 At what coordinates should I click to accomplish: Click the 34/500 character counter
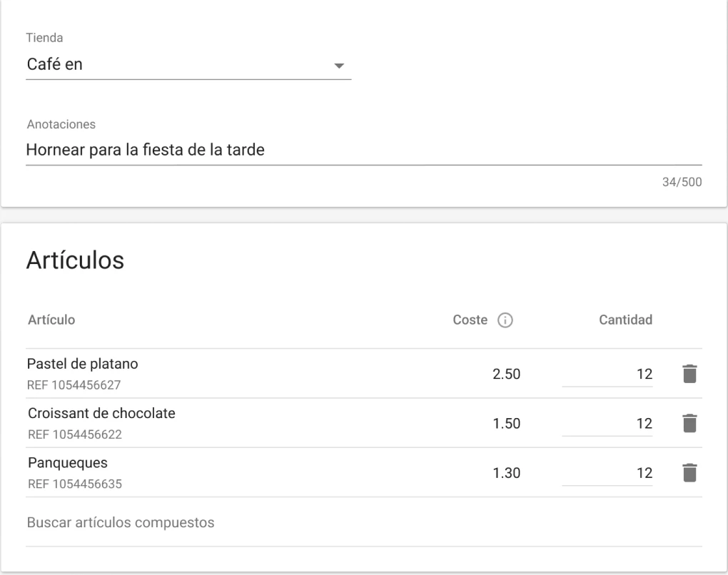click(682, 183)
